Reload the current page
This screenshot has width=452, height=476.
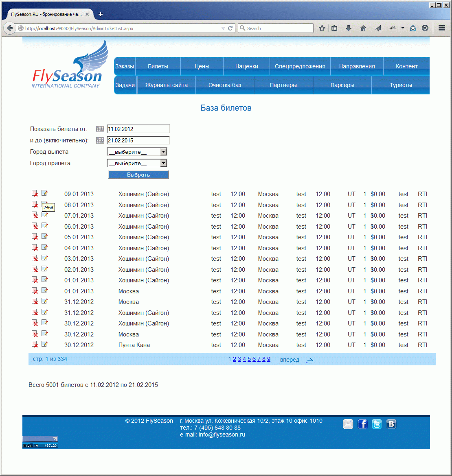tap(230, 28)
